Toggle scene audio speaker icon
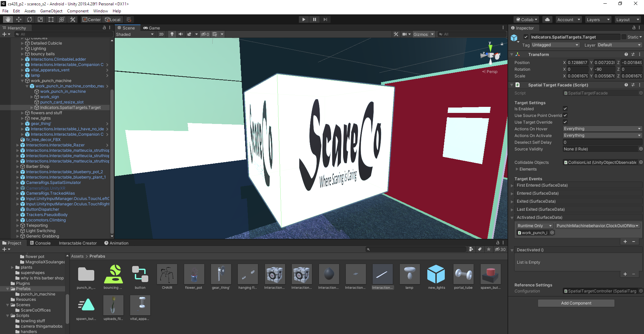Viewport: 644px width, 334px height. (x=181, y=34)
